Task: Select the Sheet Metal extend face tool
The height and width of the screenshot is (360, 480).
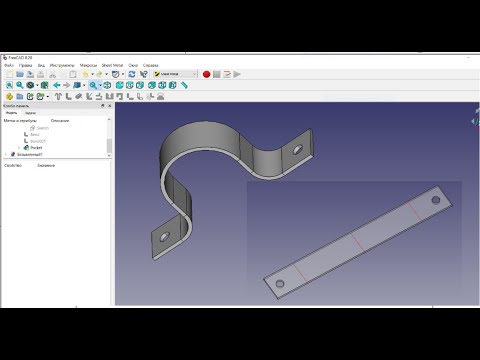Action: pos(79,97)
